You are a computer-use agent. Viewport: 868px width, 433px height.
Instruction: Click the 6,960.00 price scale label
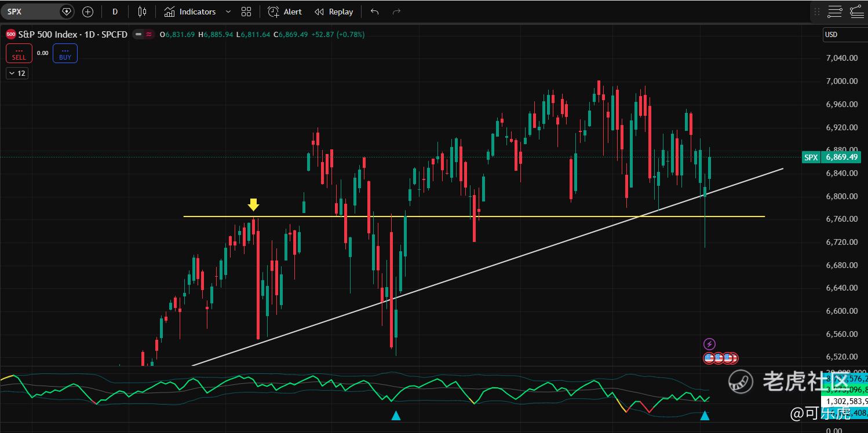point(841,104)
